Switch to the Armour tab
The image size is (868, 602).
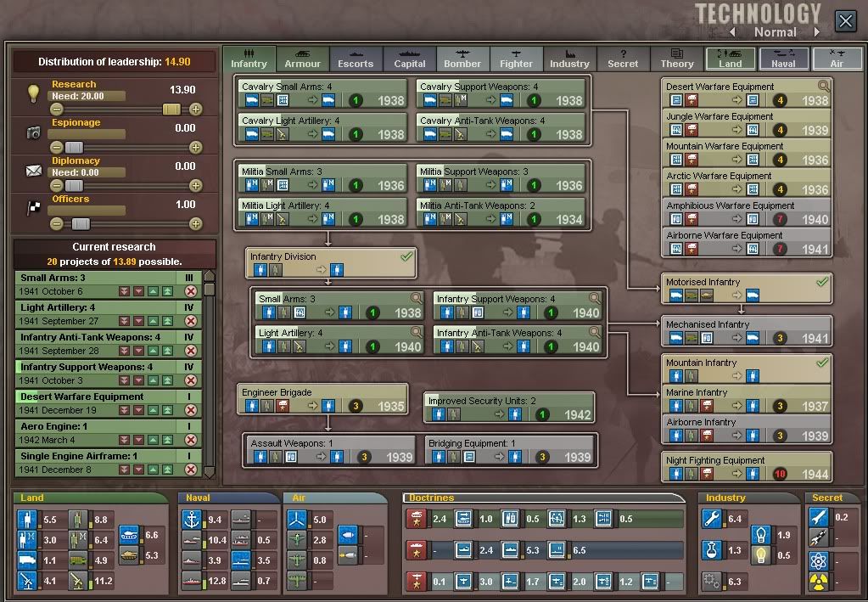(302, 59)
